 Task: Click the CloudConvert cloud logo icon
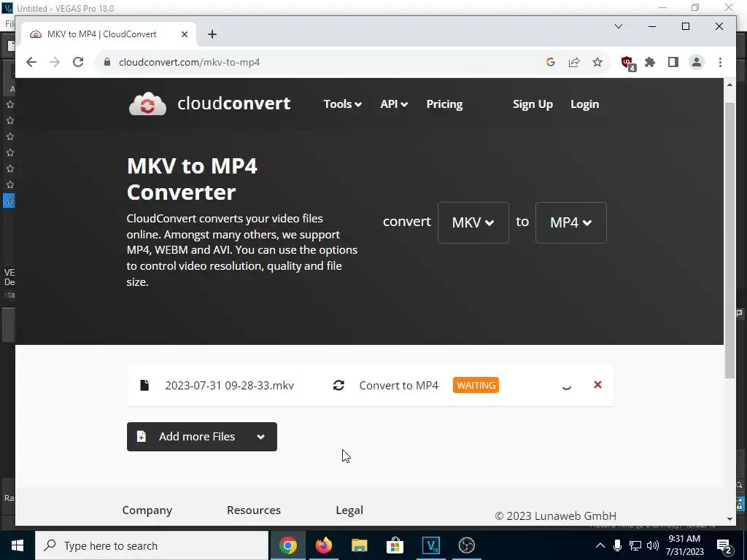[x=147, y=104]
